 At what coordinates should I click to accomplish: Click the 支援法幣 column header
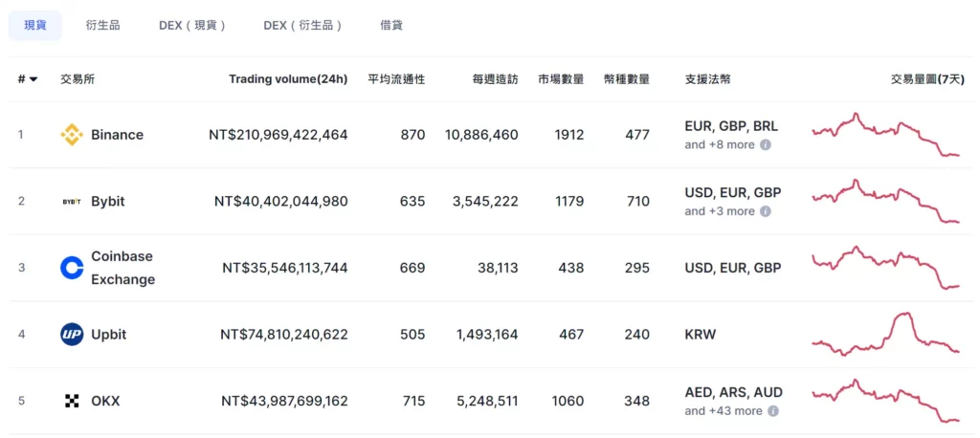click(707, 79)
